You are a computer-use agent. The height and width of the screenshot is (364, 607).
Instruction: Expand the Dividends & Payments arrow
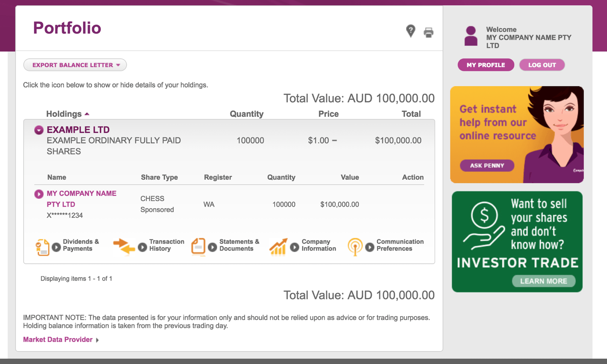pos(56,247)
